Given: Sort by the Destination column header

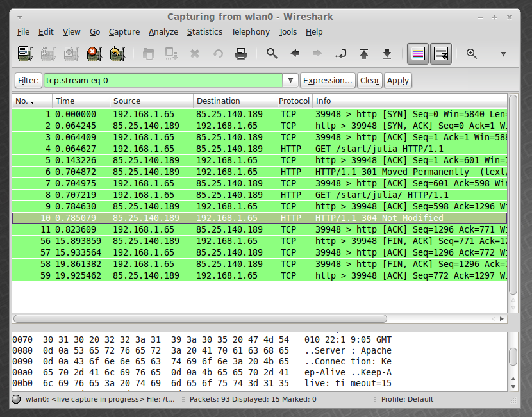Looking at the screenshot, I should tap(235, 101).
